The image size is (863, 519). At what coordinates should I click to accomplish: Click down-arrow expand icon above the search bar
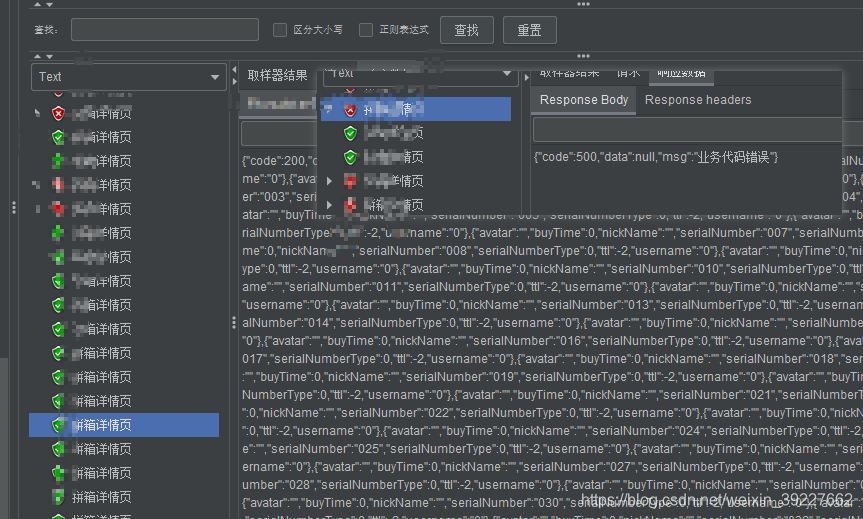pos(50,4)
